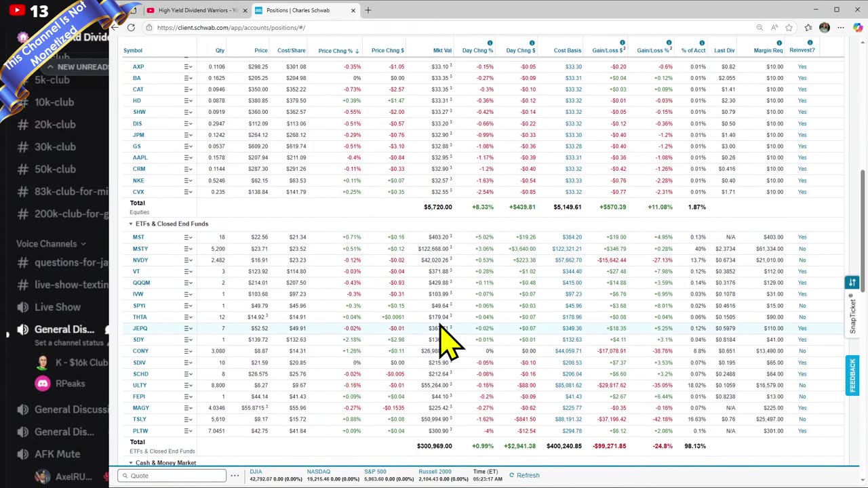868x488 pixels.
Task: Open a new browser tab
Action: click(x=368, y=10)
